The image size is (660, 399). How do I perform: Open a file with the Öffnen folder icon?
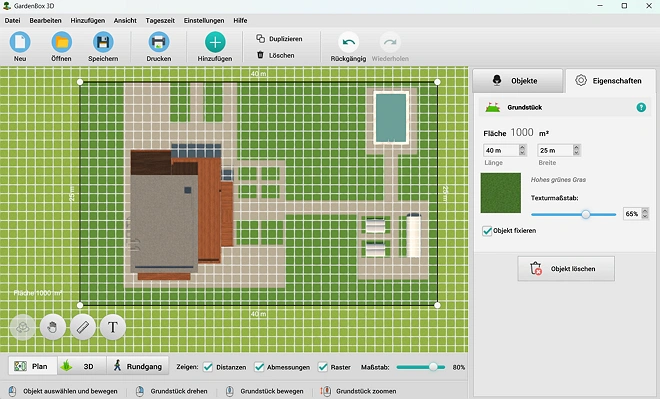pos(61,43)
